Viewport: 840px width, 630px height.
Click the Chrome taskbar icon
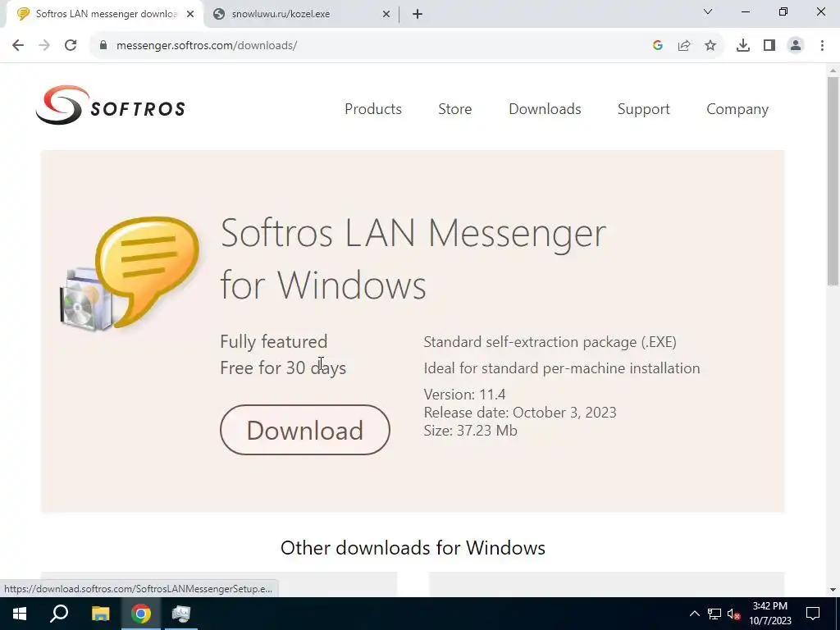141,614
